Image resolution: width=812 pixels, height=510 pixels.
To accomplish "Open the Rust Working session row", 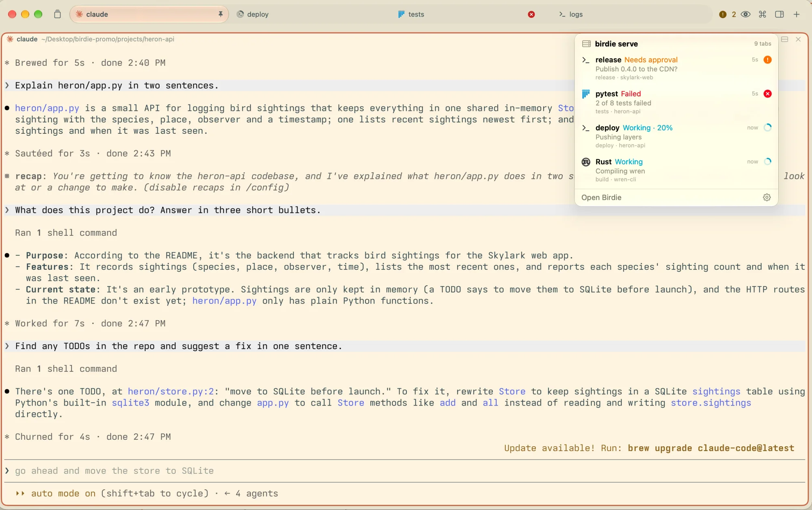I will pyautogui.click(x=676, y=170).
